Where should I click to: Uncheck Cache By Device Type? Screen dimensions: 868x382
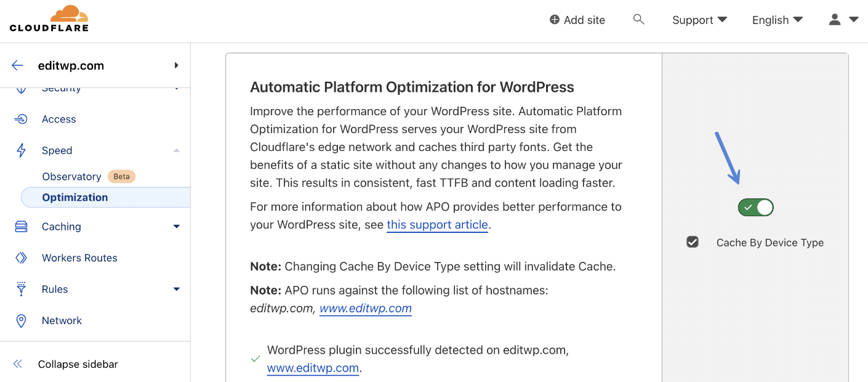click(692, 242)
